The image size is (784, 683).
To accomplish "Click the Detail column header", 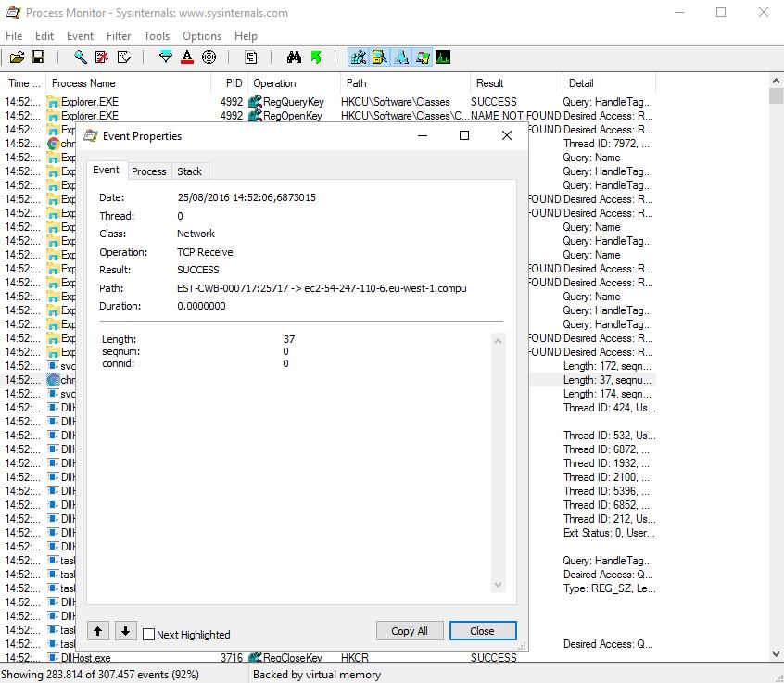I will 609,83.
